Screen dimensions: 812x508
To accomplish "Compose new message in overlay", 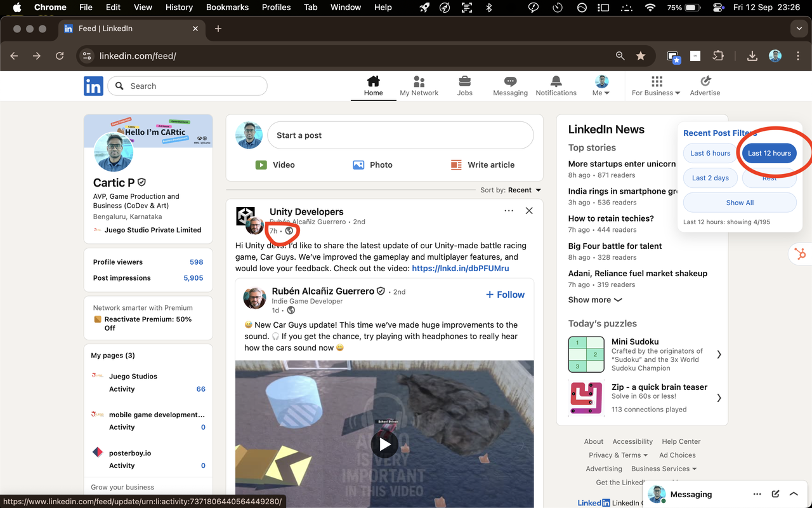I will point(775,494).
